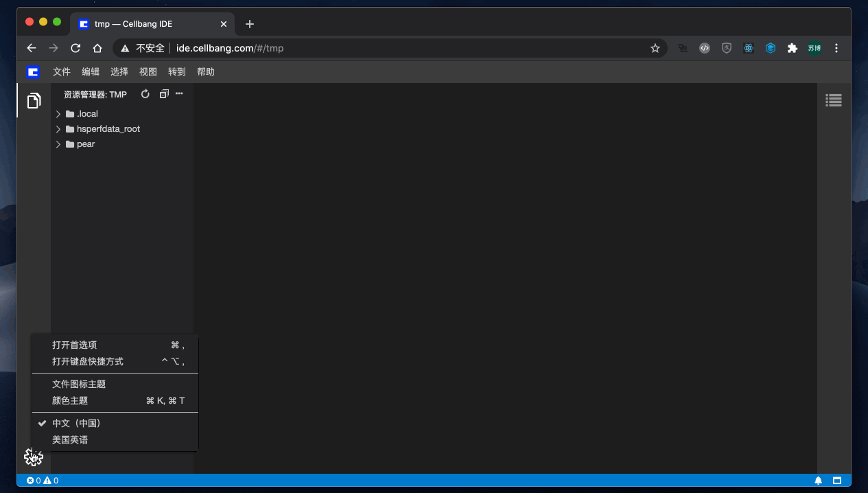
Task: Go to the browser home page
Action: (x=97, y=48)
